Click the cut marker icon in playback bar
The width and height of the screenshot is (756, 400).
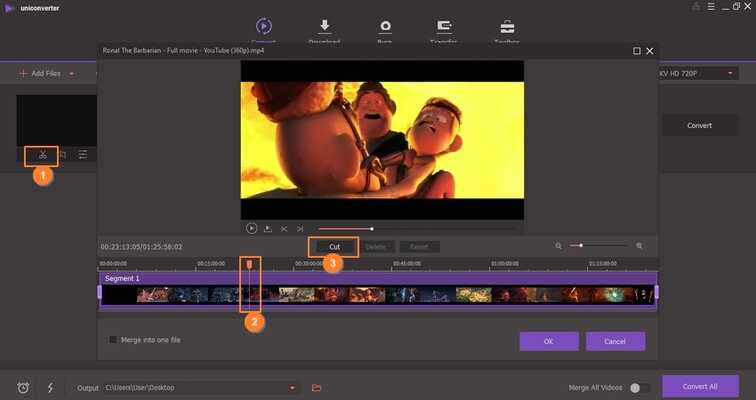pos(284,229)
